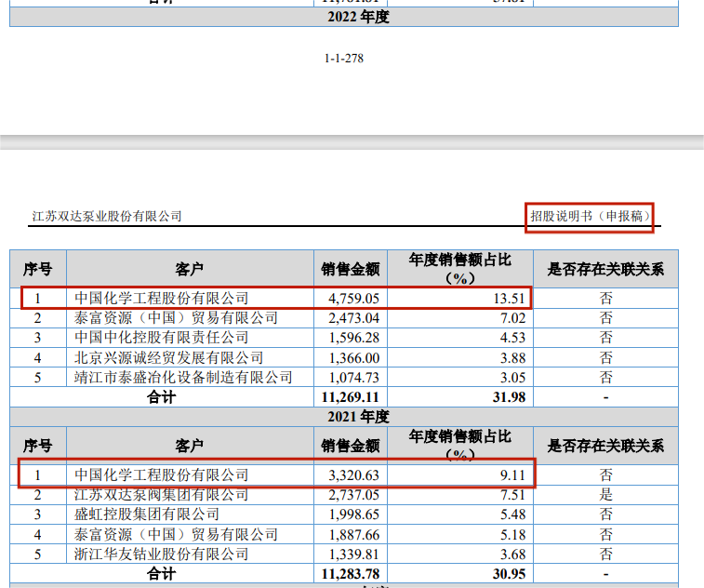The height and width of the screenshot is (588, 704).
Task: Select total amount "11,269.11"
Action: 351,397
